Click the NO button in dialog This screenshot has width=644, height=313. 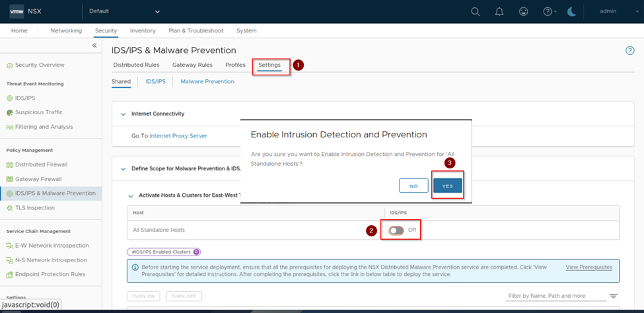coord(413,186)
